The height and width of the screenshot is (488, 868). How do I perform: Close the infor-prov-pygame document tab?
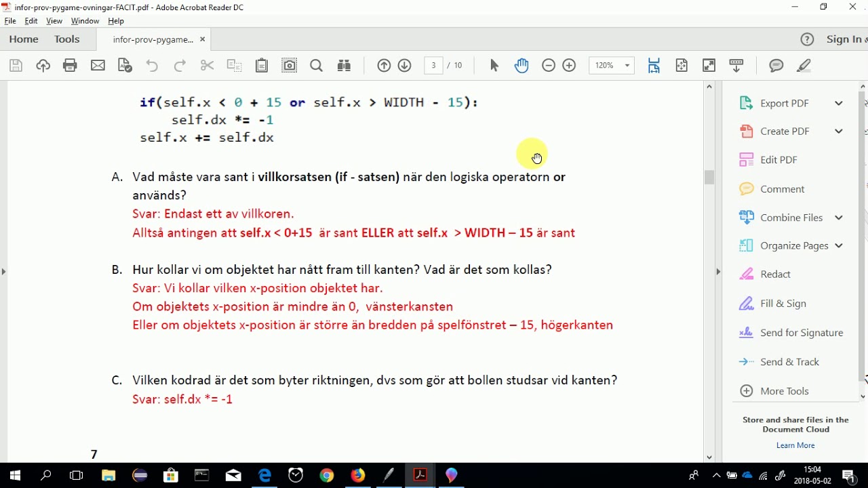(202, 39)
